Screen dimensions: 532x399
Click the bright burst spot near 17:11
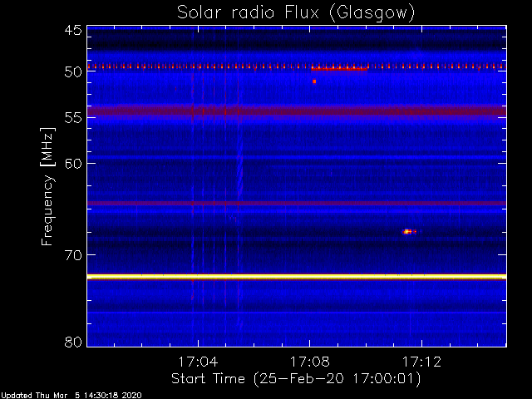(x=409, y=232)
